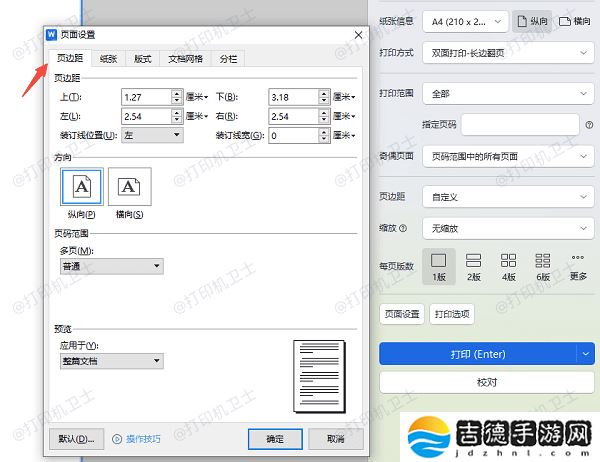
Task: Open the paper size A4 dropdown
Action: [x=465, y=22]
